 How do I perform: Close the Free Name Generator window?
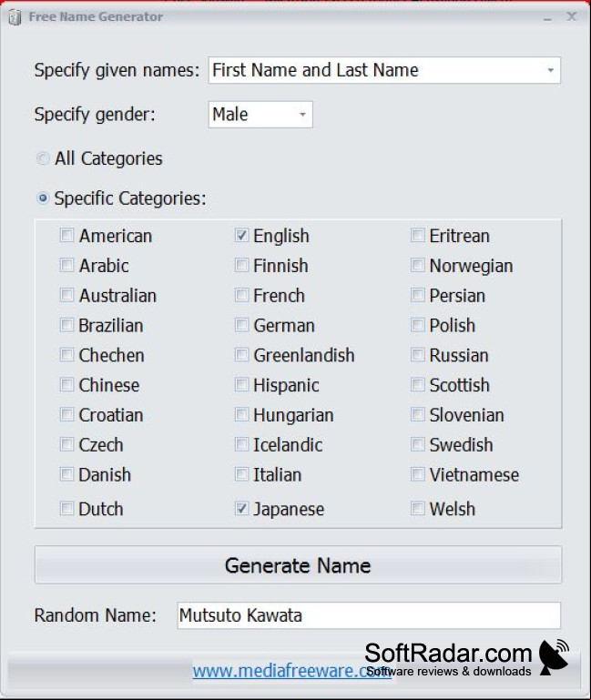point(571,17)
